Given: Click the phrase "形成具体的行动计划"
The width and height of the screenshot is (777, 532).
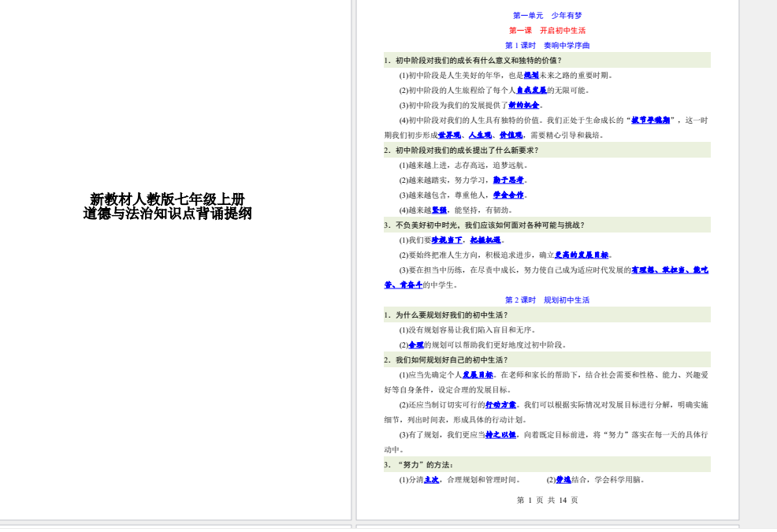Looking at the screenshot, I should click(x=488, y=420).
